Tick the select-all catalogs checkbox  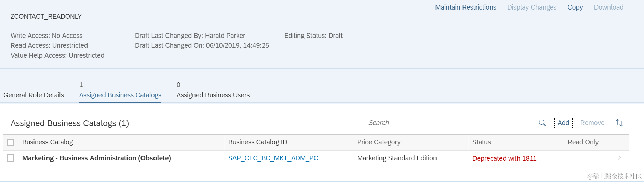pyautogui.click(x=11, y=142)
